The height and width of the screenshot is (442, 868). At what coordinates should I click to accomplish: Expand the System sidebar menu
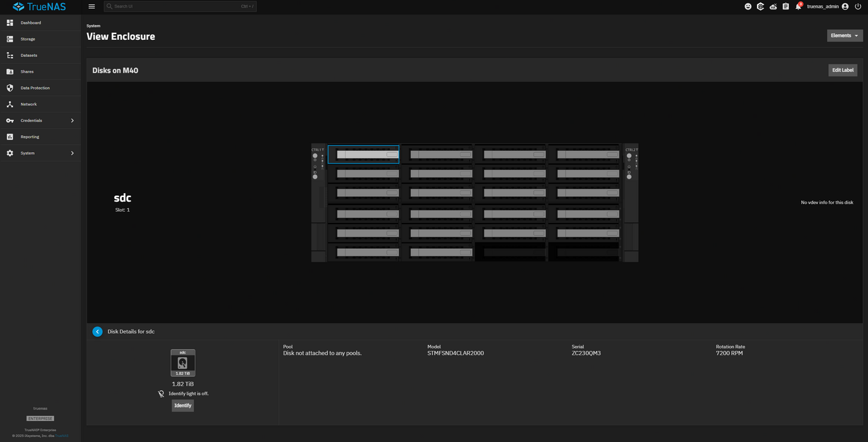click(40, 153)
